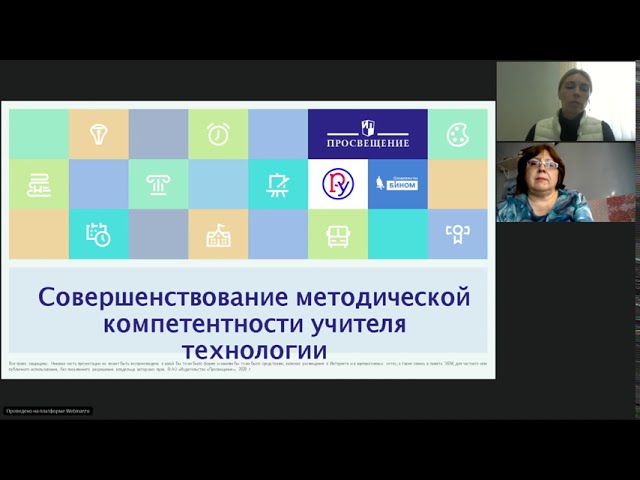
Task: Click the copyright notice text under title
Action: pos(248,366)
